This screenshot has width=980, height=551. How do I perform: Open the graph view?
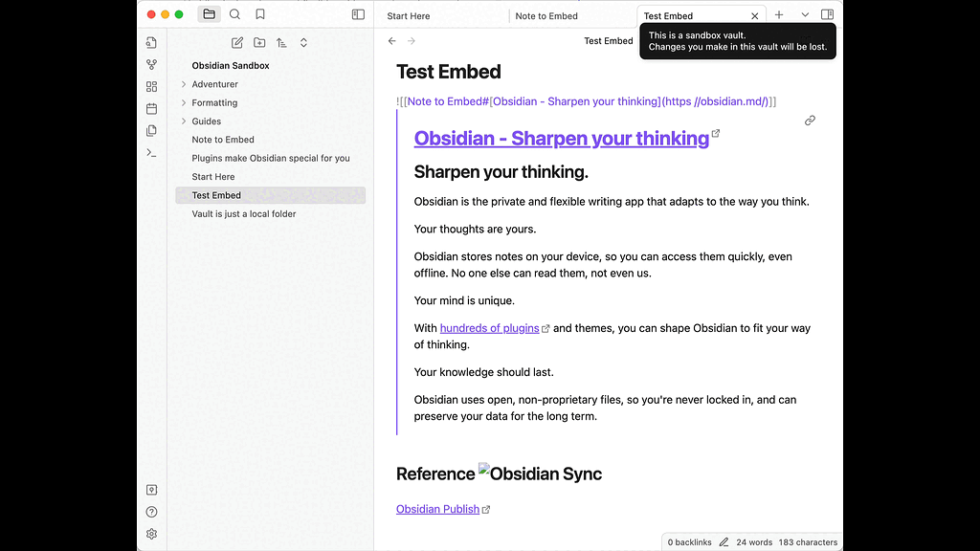click(151, 64)
